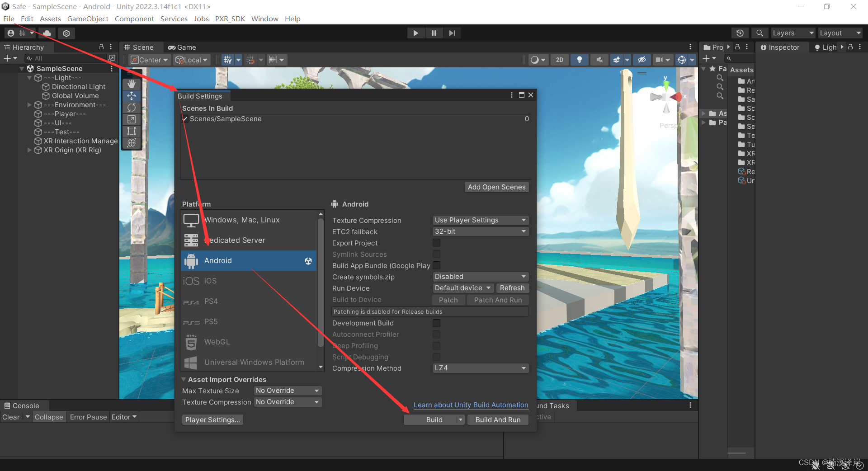
Task: Toggle scene audio mute icon
Action: coord(599,60)
